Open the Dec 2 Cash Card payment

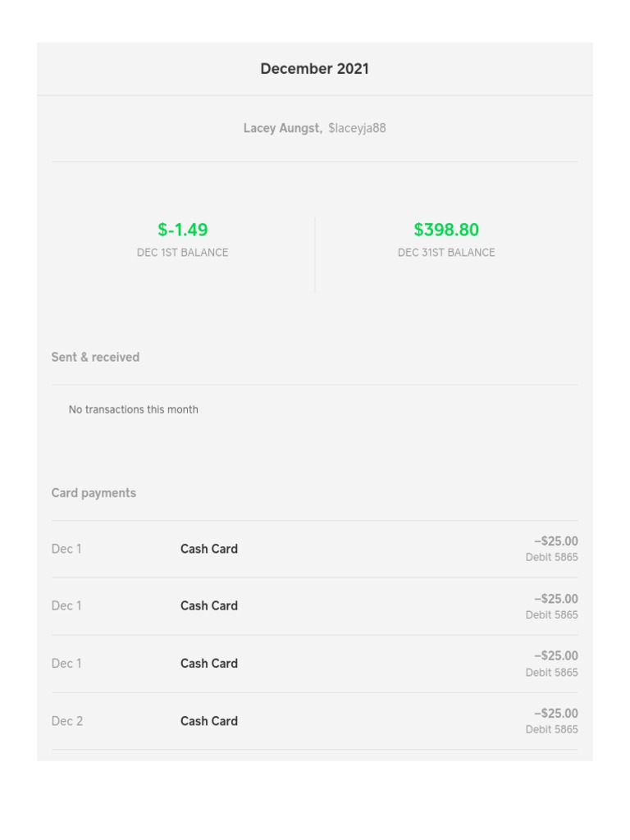tap(209, 721)
